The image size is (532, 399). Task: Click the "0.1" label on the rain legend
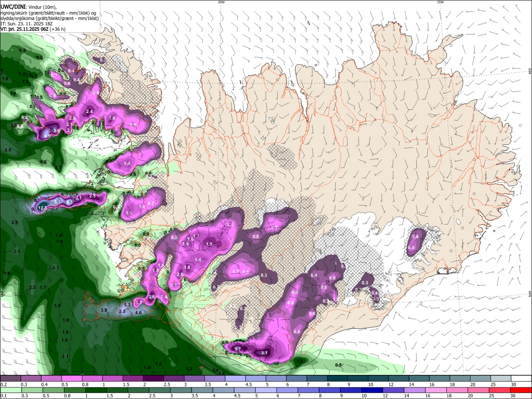click(x=3, y=396)
